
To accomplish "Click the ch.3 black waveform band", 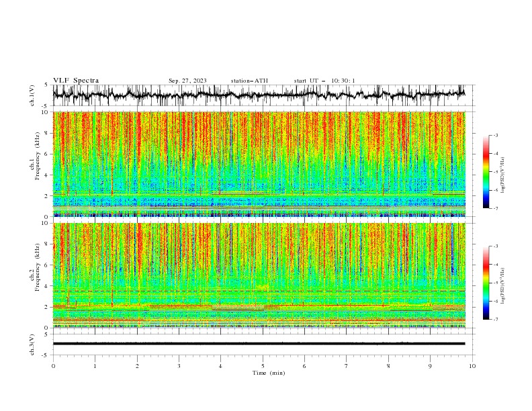I will (259, 344).
